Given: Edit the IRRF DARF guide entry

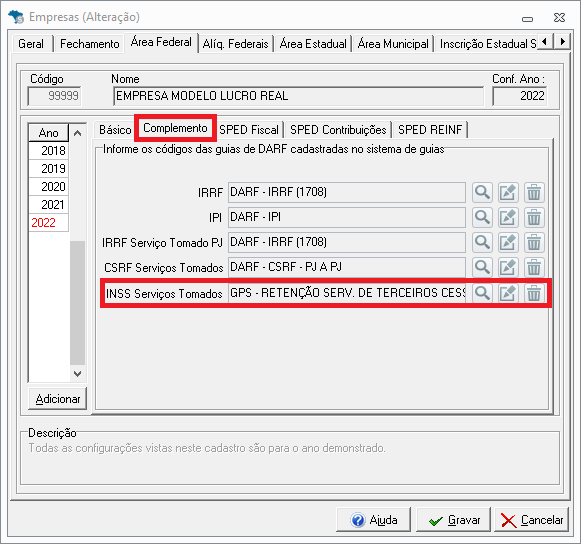Looking at the screenshot, I should (508, 192).
